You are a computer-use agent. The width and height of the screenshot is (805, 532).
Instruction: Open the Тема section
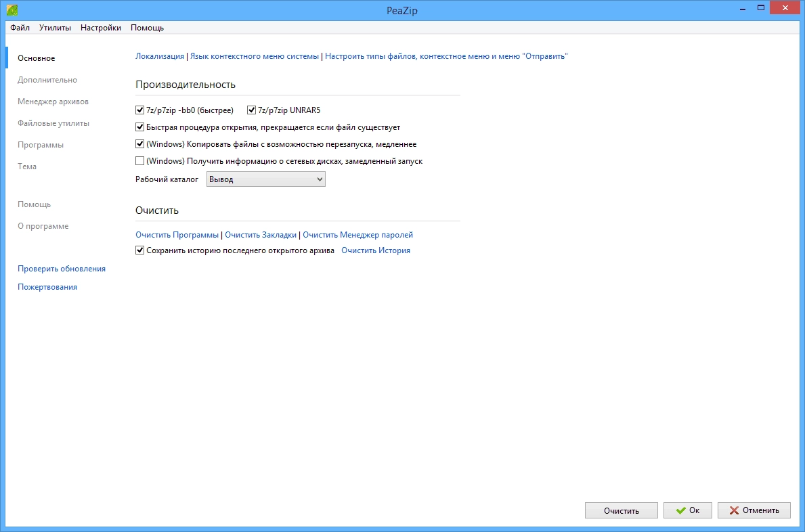click(26, 167)
